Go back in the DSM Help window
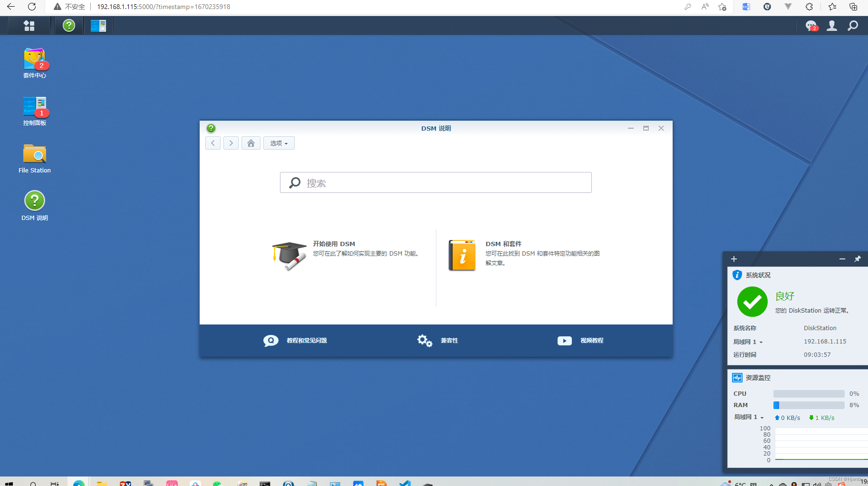Image resolution: width=868 pixels, height=486 pixels. click(213, 143)
